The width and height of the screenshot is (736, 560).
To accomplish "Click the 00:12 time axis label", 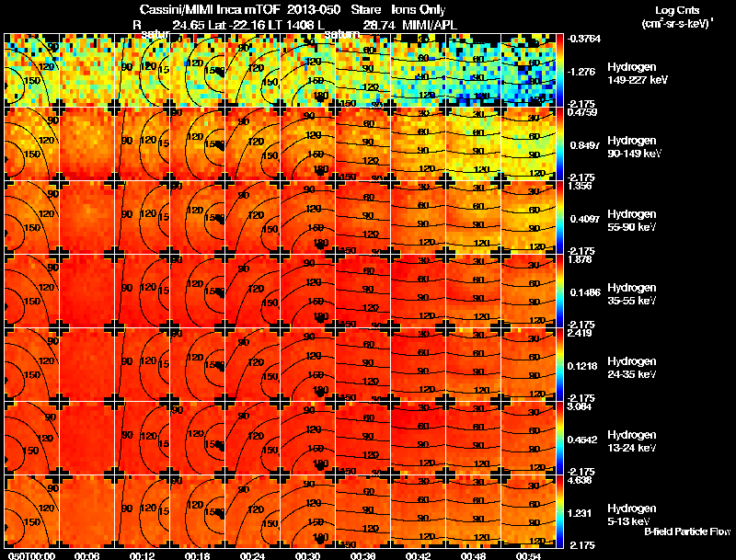I will (x=143, y=556).
